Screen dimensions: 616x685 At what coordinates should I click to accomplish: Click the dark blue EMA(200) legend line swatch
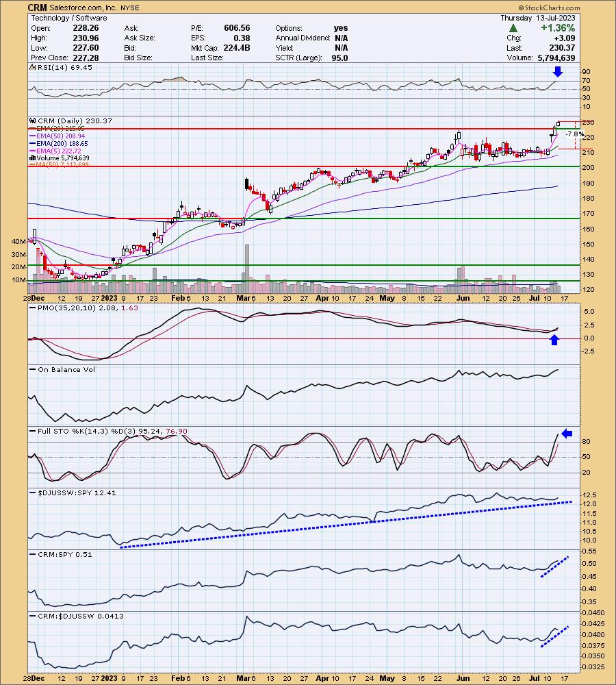pyautogui.click(x=32, y=144)
